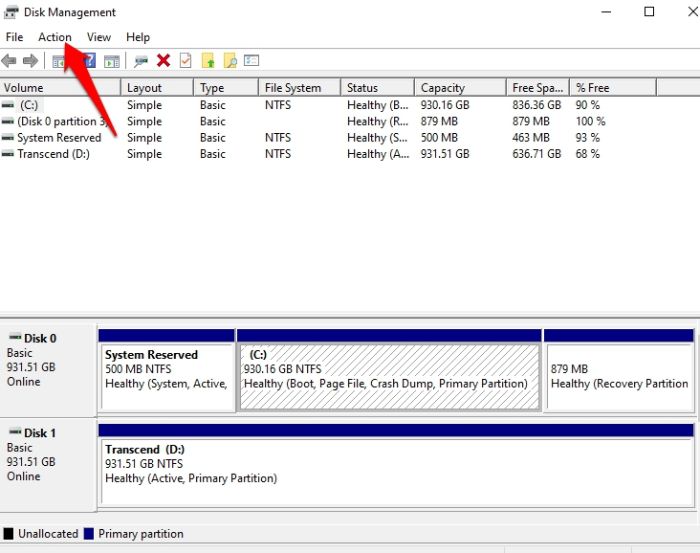The image size is (700, 553).
Task: Sort by the File System column header
Action: tap(300, 87)
